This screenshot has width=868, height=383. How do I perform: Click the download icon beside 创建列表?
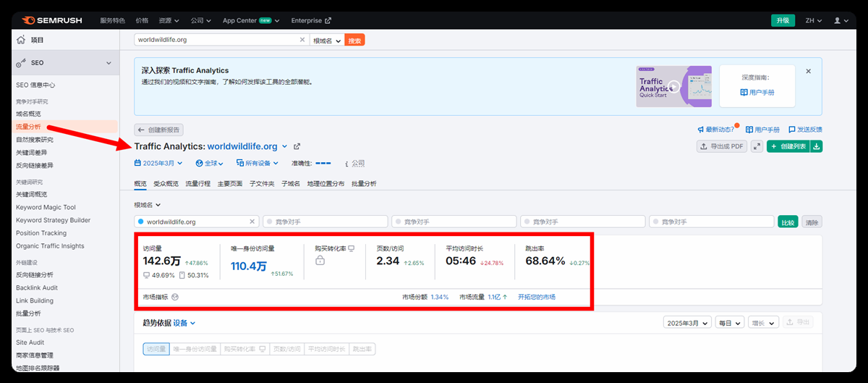point(817,146)
